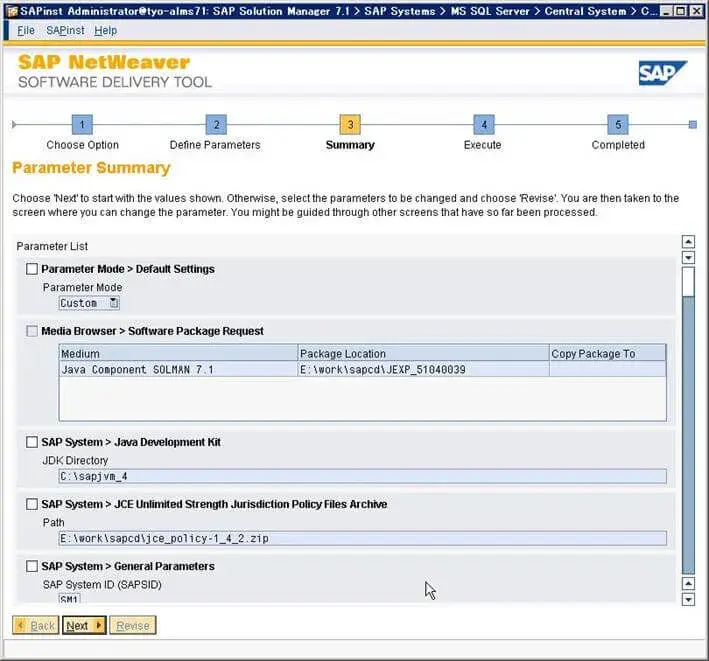The image size is (709, 661).
Task: Close the SAPinst window
Action: coord(696,11)
